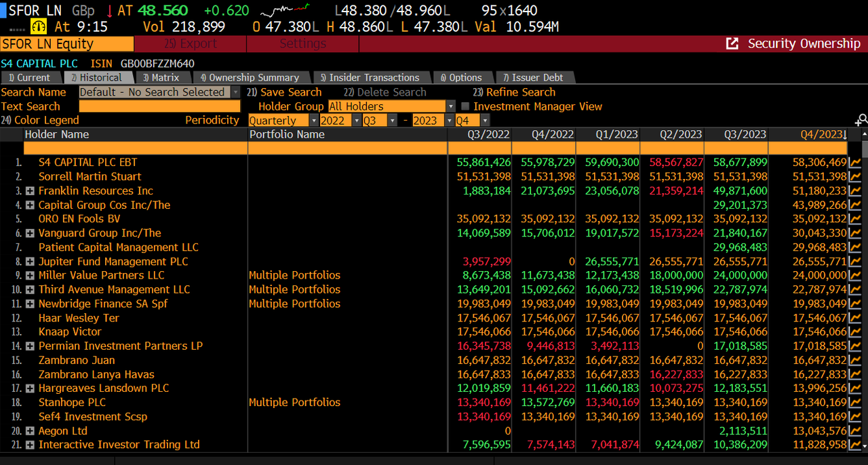
Task: Open chart icon for Third Avenue Management row
Action: pyautogui.click(x=854, y=289)
